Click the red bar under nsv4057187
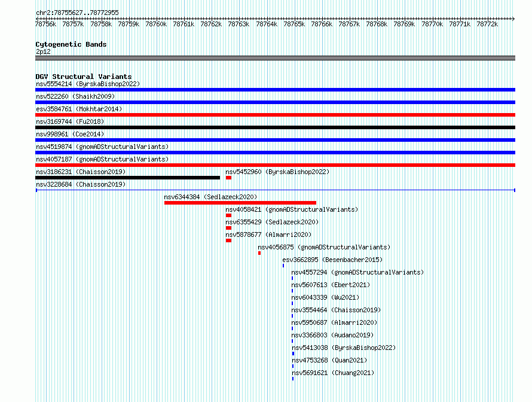This screenshot has width=532, height=402. click(x=275, y=165)
